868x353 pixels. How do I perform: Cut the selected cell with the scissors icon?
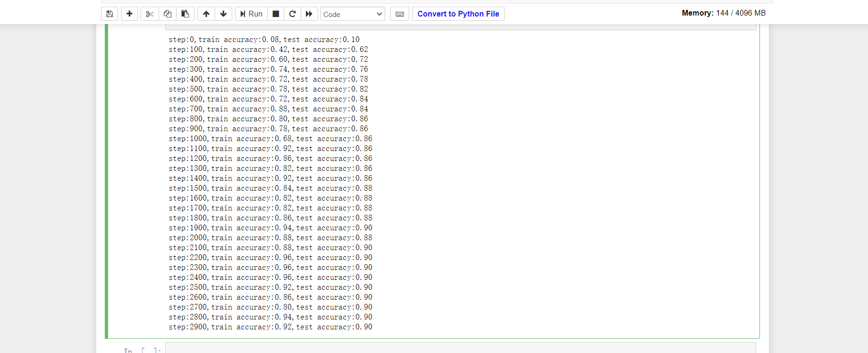(150, 14)
